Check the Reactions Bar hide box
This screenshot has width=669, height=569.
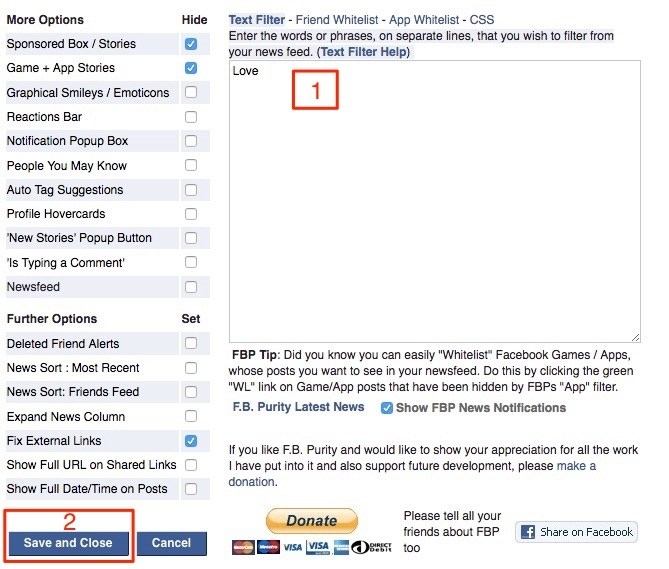191,117
